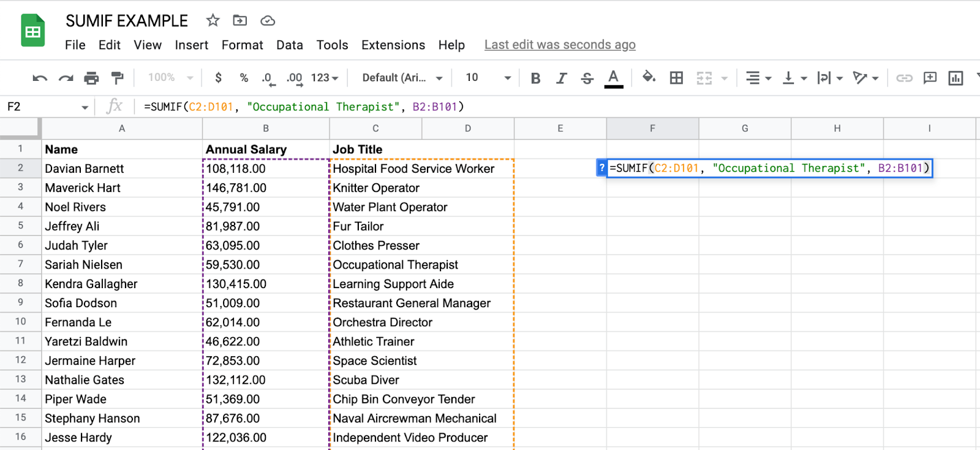The image size is (980, 450).
Task: Open the borders tool
Action: click(x=676, y=78)
